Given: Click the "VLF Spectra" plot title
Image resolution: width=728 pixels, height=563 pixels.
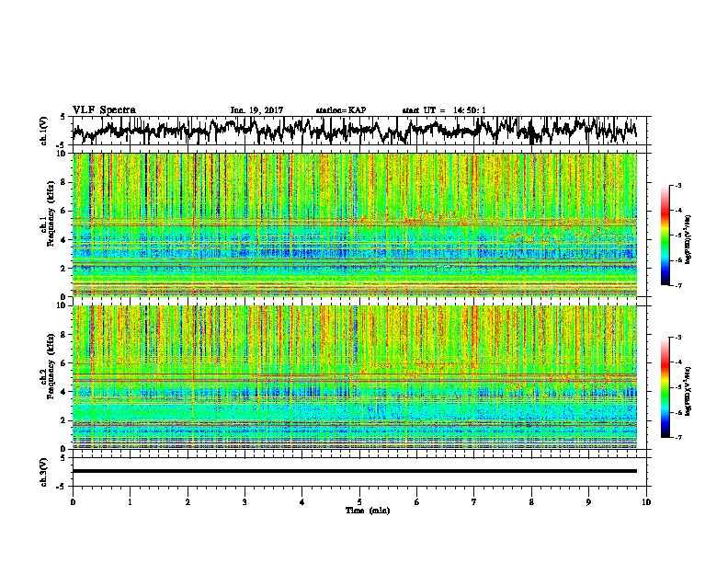Looking at the screenshot, I should [104, 109].
